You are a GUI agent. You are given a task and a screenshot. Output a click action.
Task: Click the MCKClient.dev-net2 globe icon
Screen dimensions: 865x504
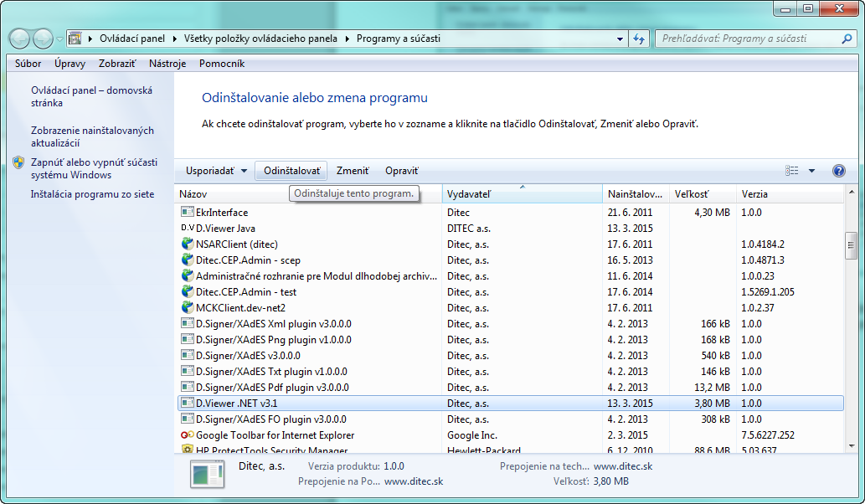coord(188,308)
